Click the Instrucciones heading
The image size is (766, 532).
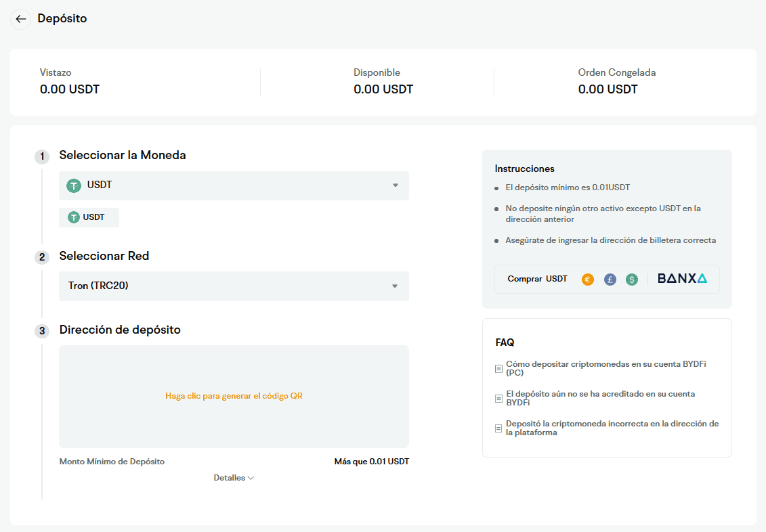525,169
